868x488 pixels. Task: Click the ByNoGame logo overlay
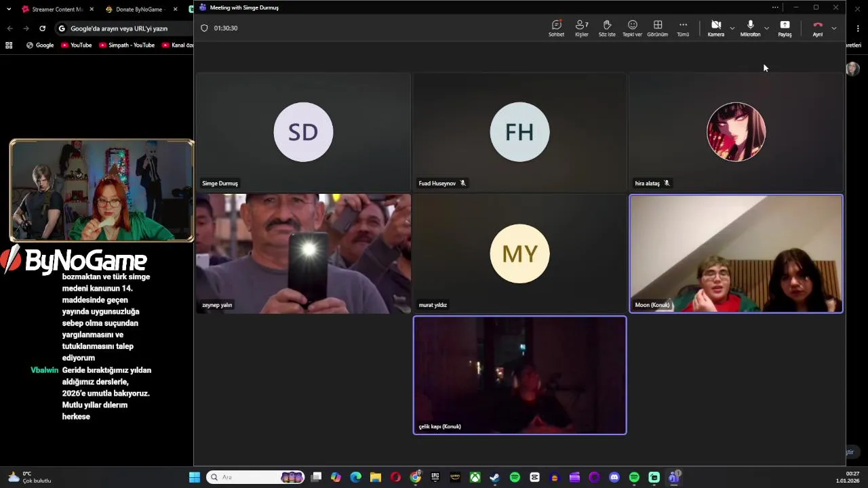point(73,260)
